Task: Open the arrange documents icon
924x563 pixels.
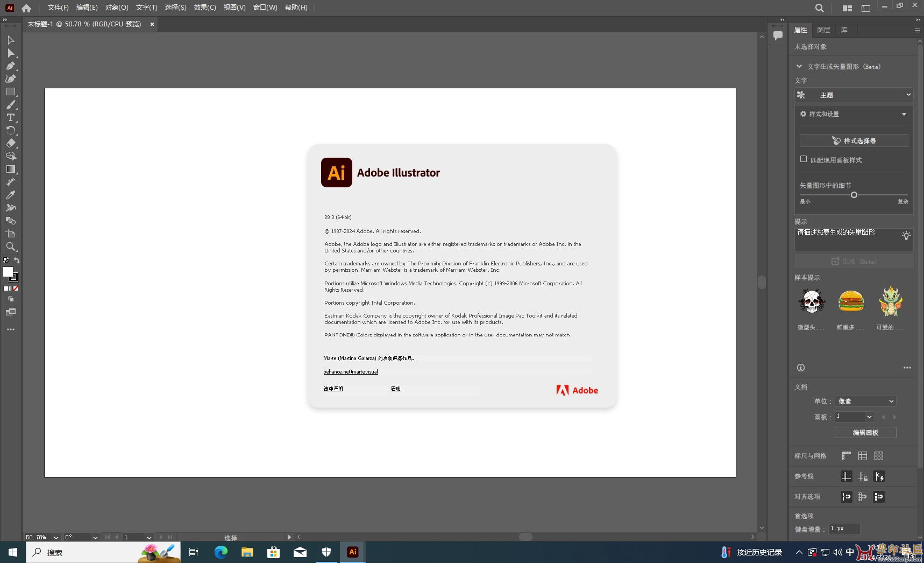Action: pyautogui.click(x=847, y=8)
